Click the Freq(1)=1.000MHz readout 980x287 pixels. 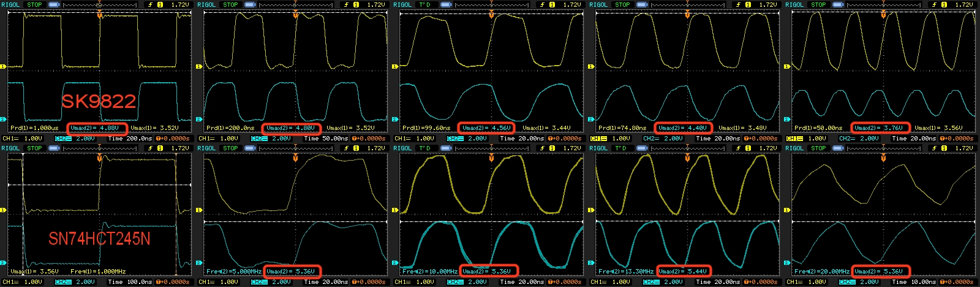click(x=98, y=271)
